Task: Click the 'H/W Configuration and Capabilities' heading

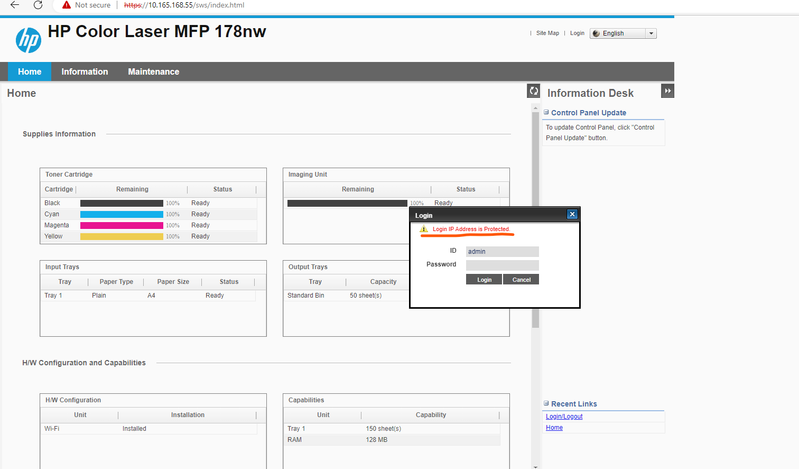Action: tap(84, 362)
